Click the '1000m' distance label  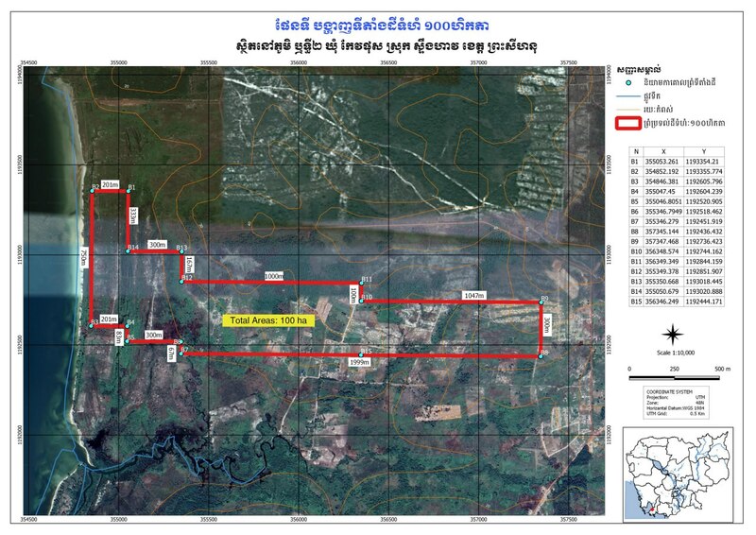coord(274,276)
